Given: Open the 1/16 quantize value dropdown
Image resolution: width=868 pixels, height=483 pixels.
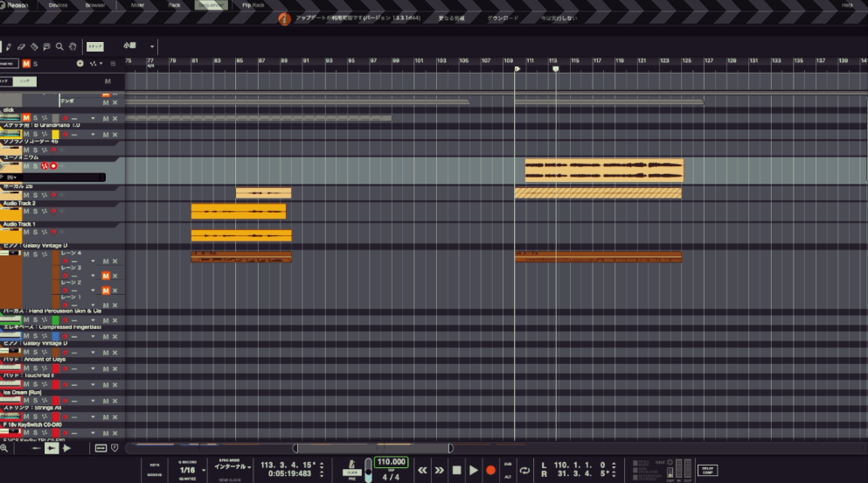Looking at the screenshot, I should (x=187, y=470).
